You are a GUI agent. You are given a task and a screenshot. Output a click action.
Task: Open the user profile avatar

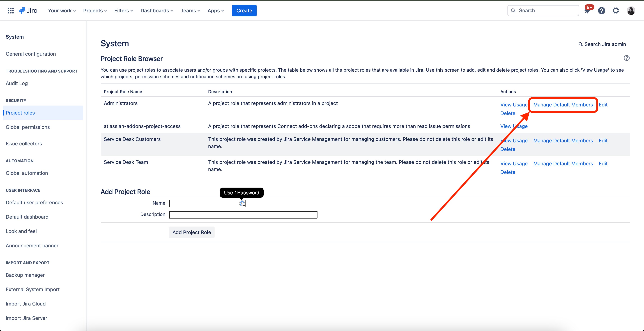click(631, 11)
